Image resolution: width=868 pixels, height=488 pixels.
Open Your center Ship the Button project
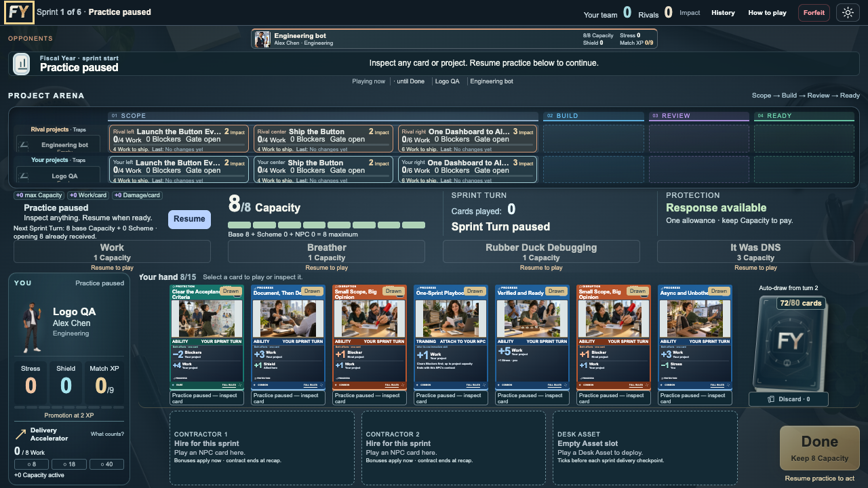[x=323, y=169]
